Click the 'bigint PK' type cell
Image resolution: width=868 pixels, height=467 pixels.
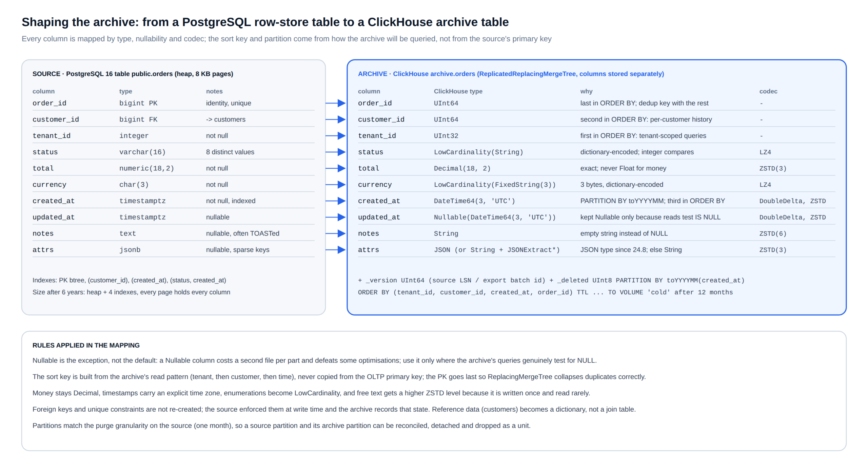tap(138, 103)
